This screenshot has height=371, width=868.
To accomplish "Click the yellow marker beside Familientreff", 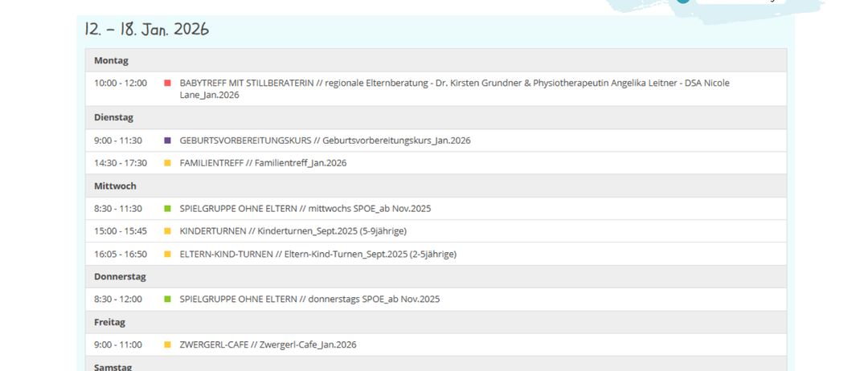I will tap(167, 163).
